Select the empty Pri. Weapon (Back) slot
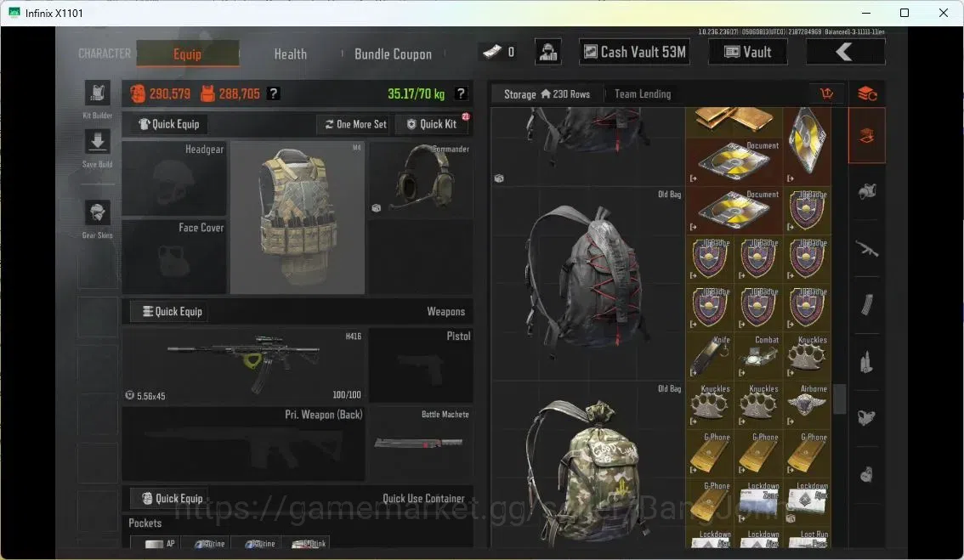Screen dimensions: 964x560 [x=243, y=444]
